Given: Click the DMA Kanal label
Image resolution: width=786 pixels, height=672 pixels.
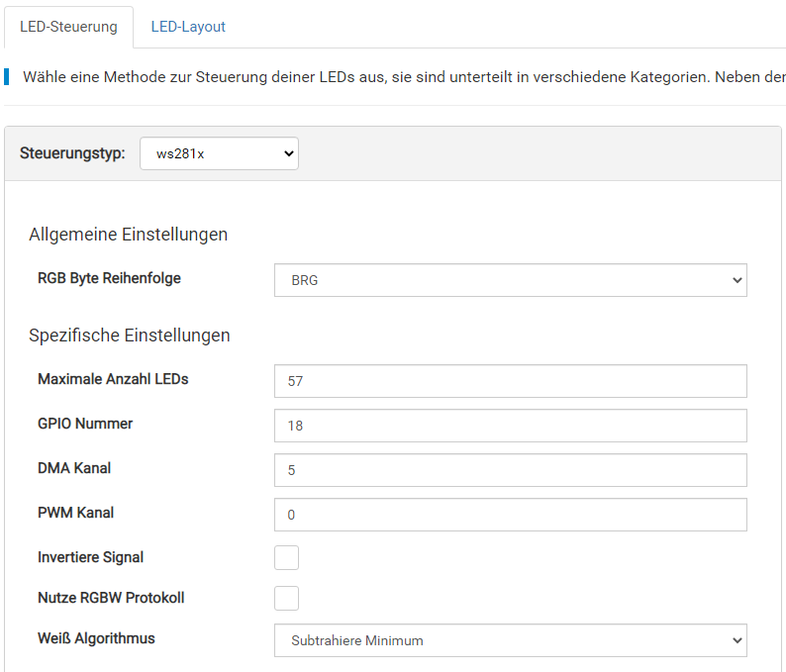Looking at the screenshot, I should coord(75,468).
